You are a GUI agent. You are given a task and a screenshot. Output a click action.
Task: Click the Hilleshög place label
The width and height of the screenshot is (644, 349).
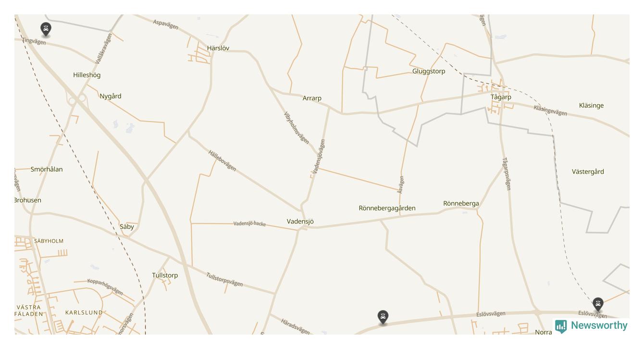coord(87,75)
